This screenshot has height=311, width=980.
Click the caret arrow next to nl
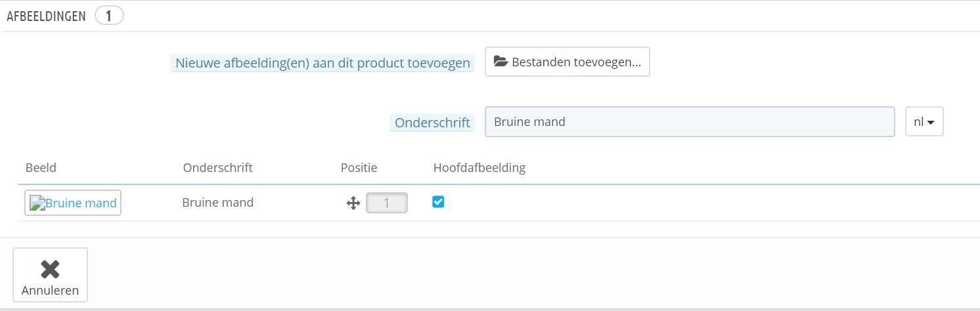point(931,122)
